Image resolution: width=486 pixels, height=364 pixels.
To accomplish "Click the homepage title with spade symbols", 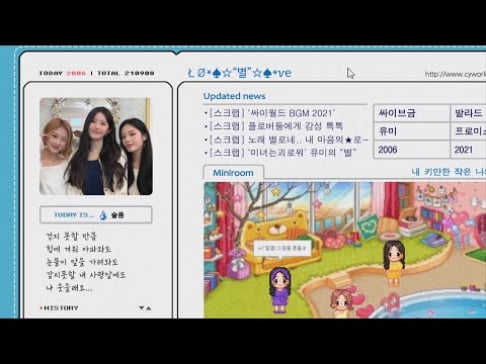I will pos(240,73).
